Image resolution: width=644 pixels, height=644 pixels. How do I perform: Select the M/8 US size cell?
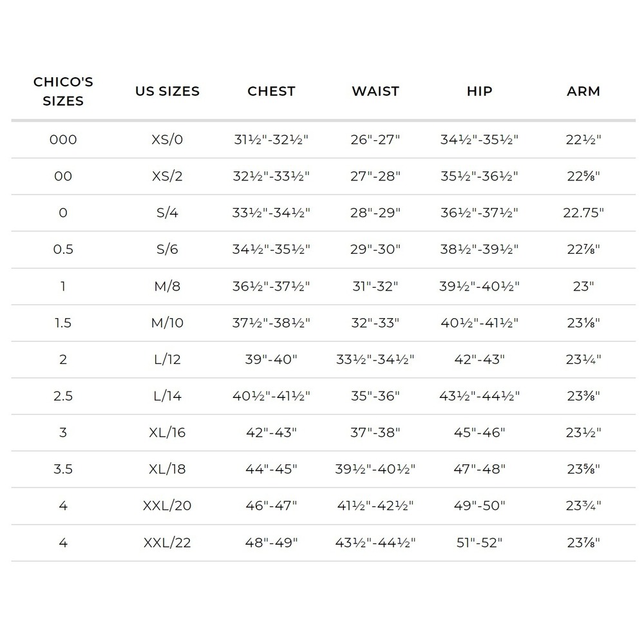pos(167,287)
